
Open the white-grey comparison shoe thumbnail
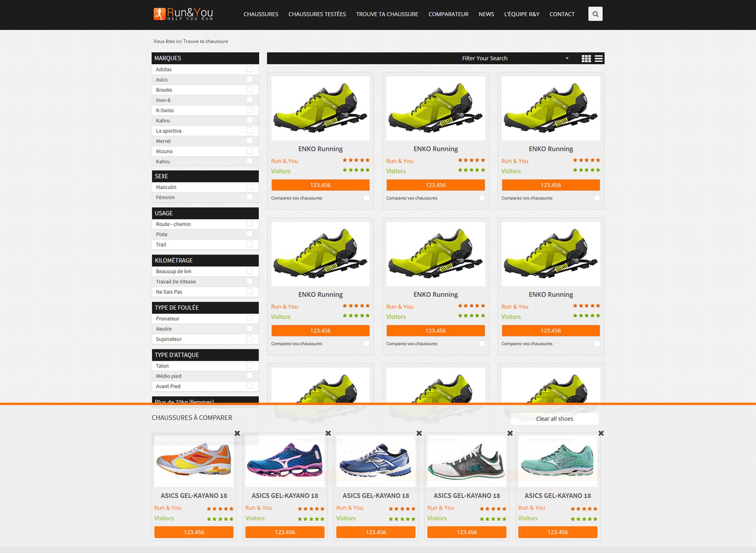(x=467, y=461)
